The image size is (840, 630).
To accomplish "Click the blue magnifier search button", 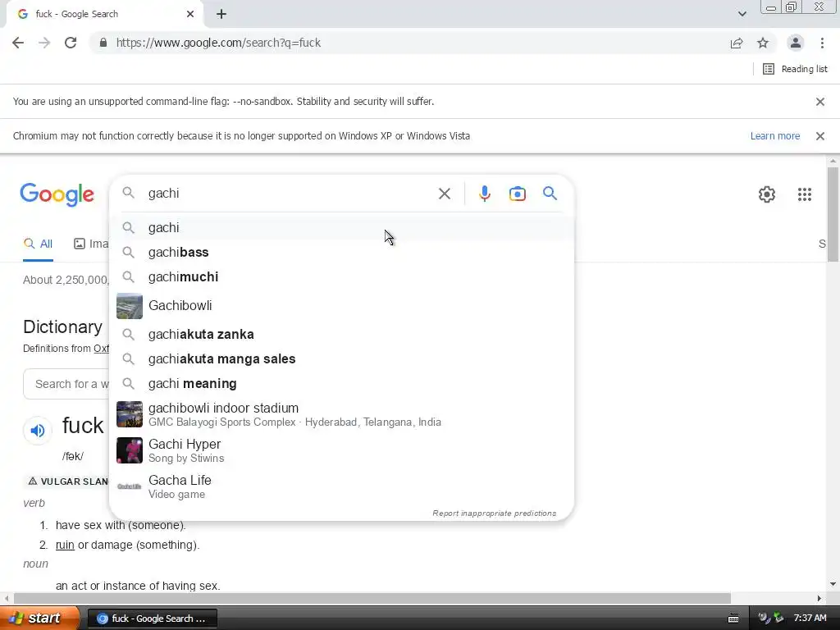I will [x=550, y=194].
